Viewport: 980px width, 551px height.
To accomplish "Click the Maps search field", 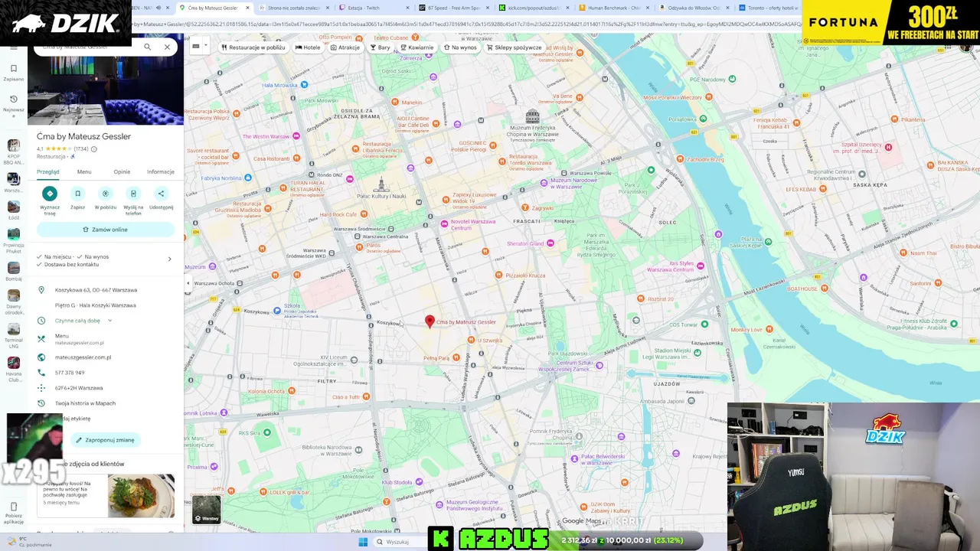I will click(87, 47).
